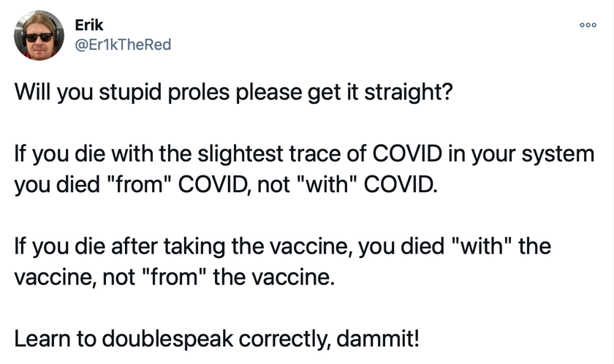
Task: Click the line 'vaccine, not "from" the vaccine'
Action: (175, 277)
